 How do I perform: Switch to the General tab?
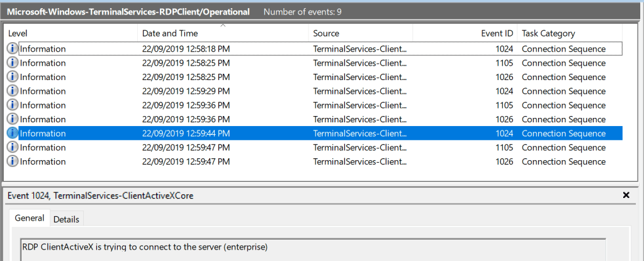point(29,218)
